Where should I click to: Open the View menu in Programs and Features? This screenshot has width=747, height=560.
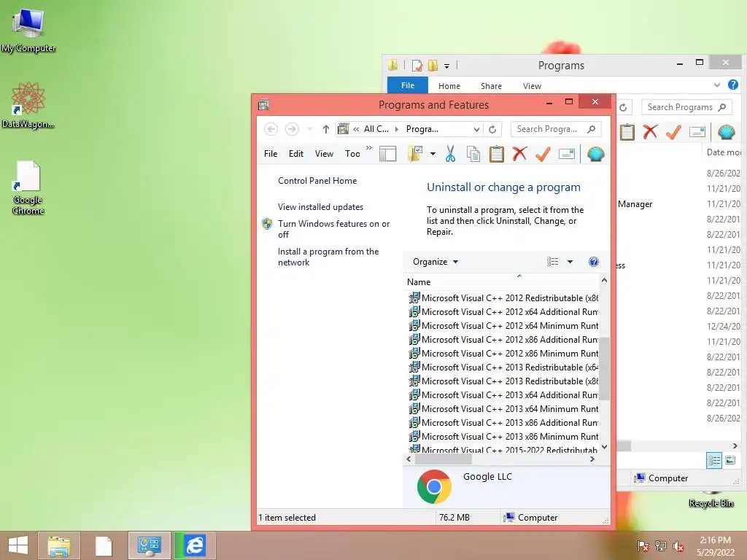(x=324, y=154)
